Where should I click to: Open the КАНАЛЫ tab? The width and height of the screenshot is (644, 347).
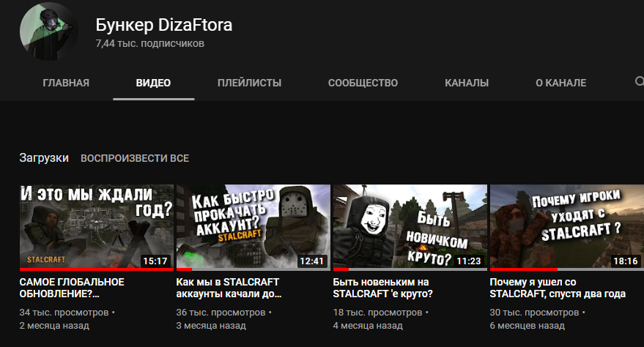[467, 83]
